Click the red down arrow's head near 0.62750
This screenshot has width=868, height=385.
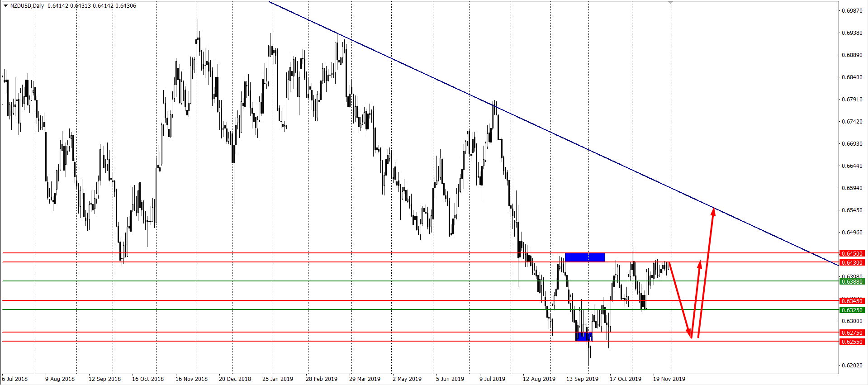(690, 335)
